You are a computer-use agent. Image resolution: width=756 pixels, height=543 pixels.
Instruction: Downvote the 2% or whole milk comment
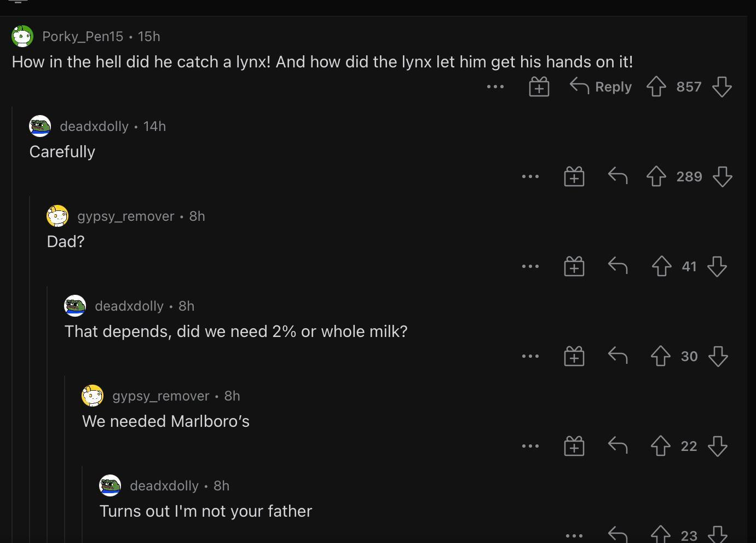(718, 356)
